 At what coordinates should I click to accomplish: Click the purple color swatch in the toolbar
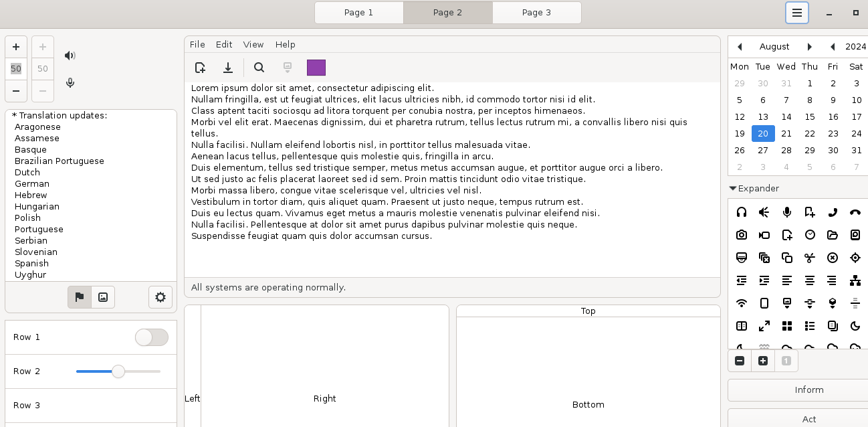(x=316, y=68)
